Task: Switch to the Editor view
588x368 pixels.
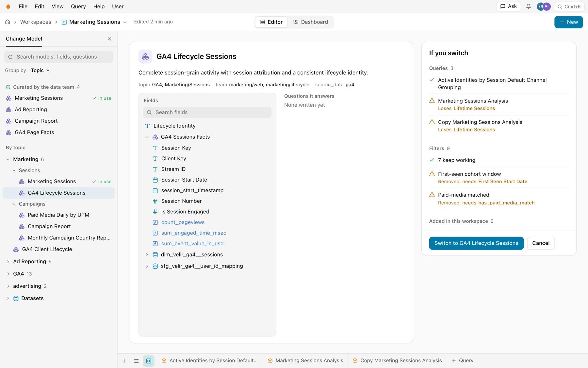Action: [271, 22]
